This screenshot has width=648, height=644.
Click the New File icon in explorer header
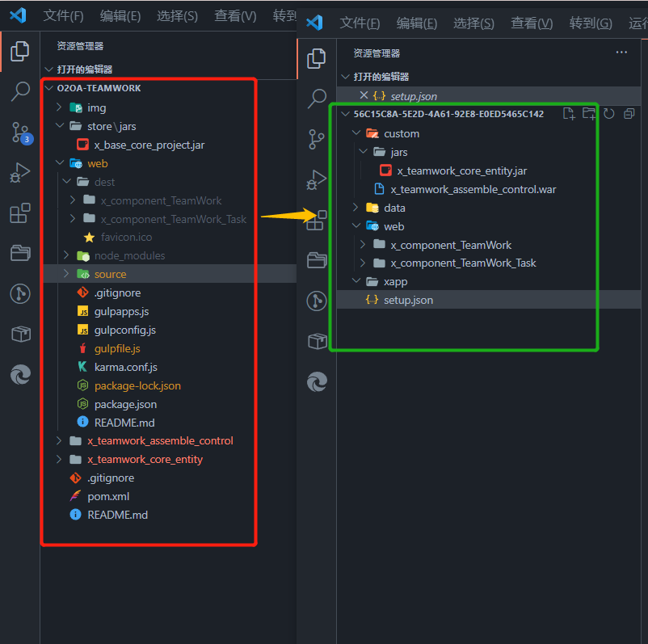click(x=569, y=114)
